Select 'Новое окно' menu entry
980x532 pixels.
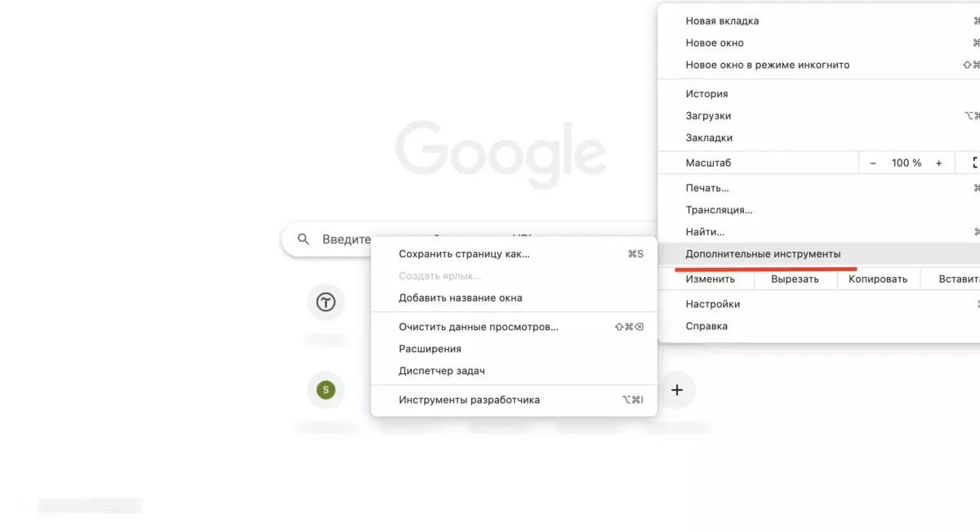point(818,42)
